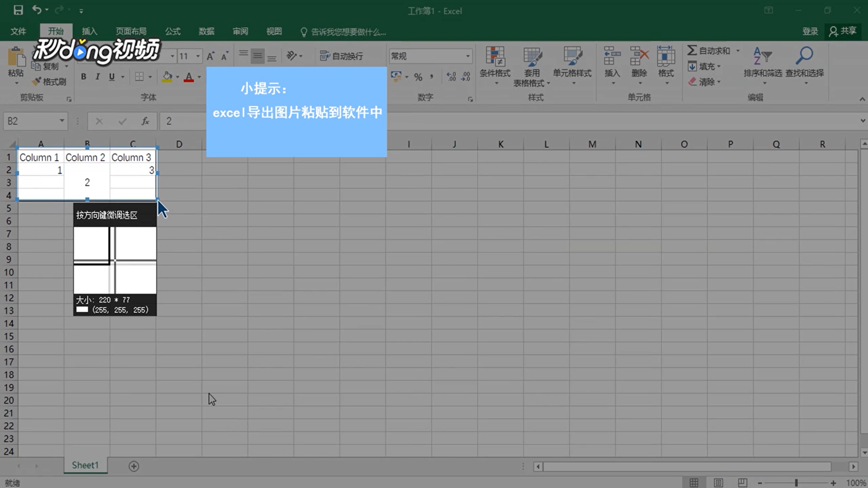Add a new sheet with plus icon
The width and height of the screenshot is (868, 488).
coord(133,466)
